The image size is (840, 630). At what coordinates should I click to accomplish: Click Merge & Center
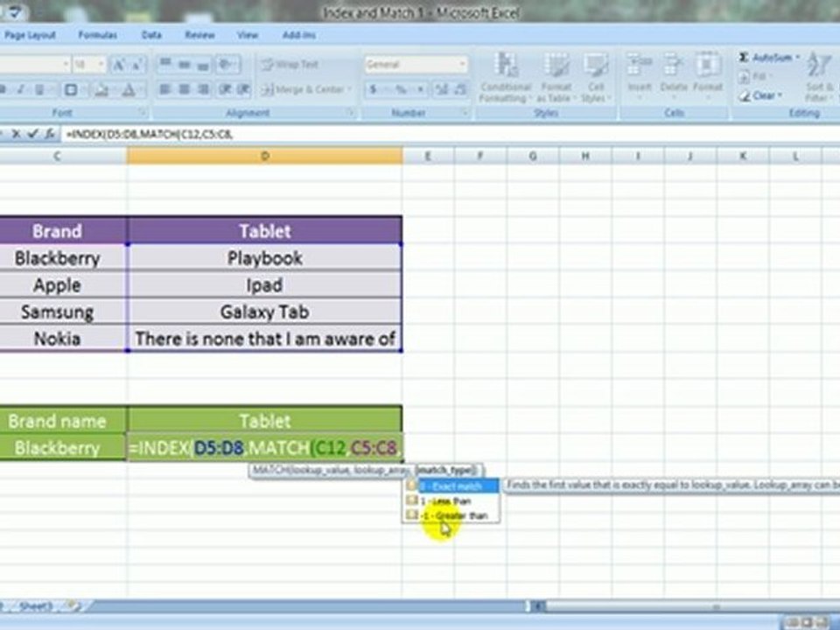305,89
